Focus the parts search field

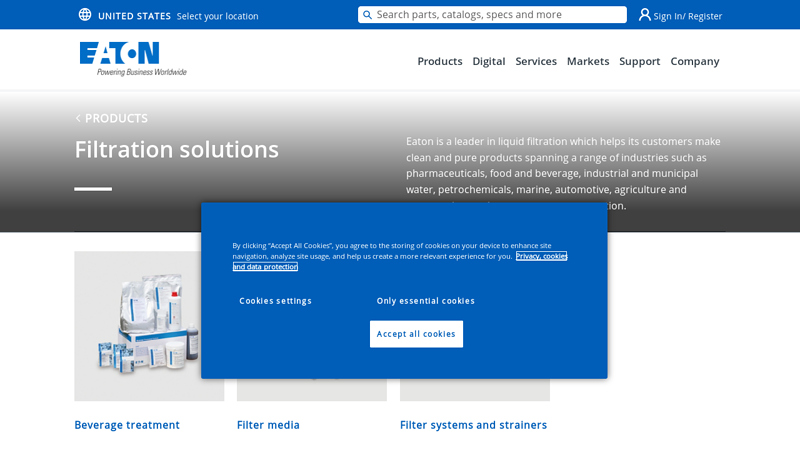(492, 15)
